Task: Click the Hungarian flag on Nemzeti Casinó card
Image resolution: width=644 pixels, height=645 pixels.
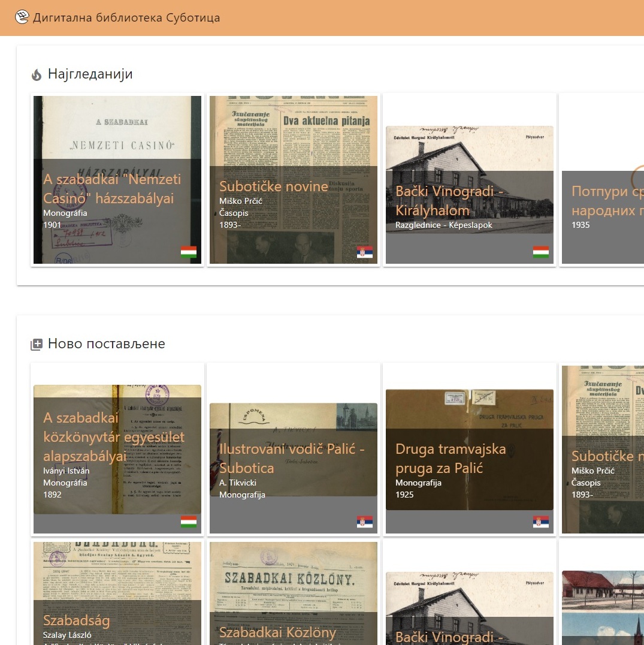Action: [x=189, y=252]
